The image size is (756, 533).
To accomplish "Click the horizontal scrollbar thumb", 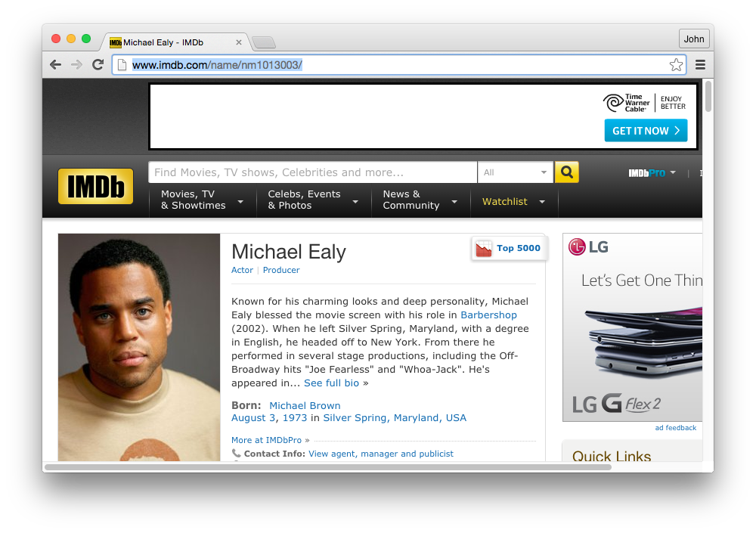I will [328, 467].
